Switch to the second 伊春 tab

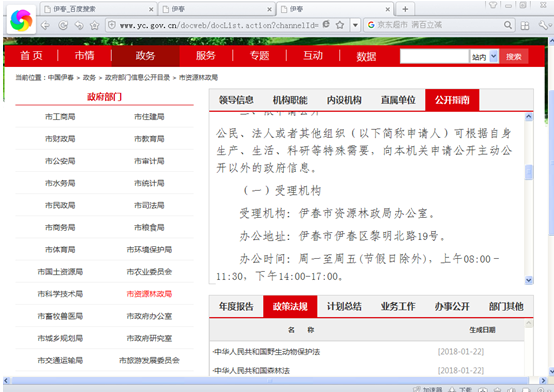click(216, 9)
